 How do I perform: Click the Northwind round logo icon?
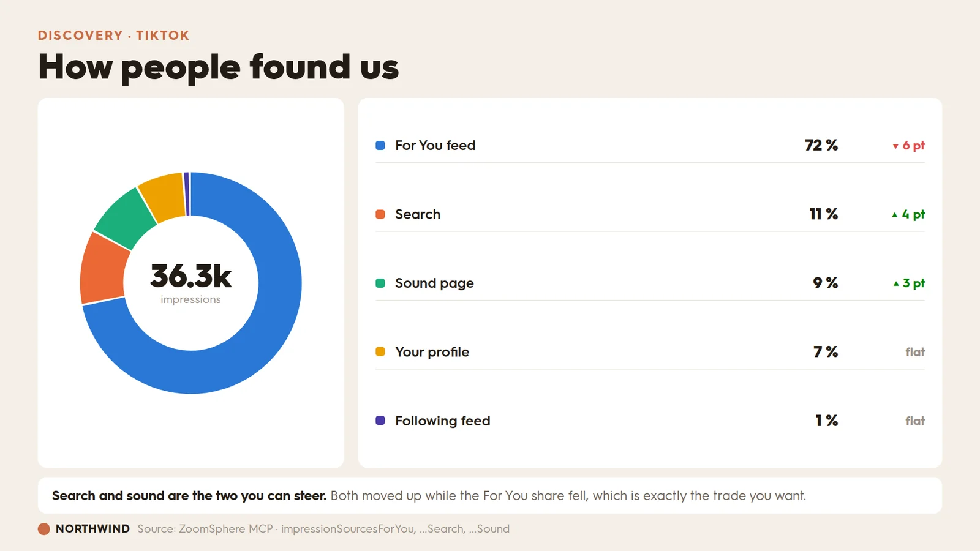(44, 529)
